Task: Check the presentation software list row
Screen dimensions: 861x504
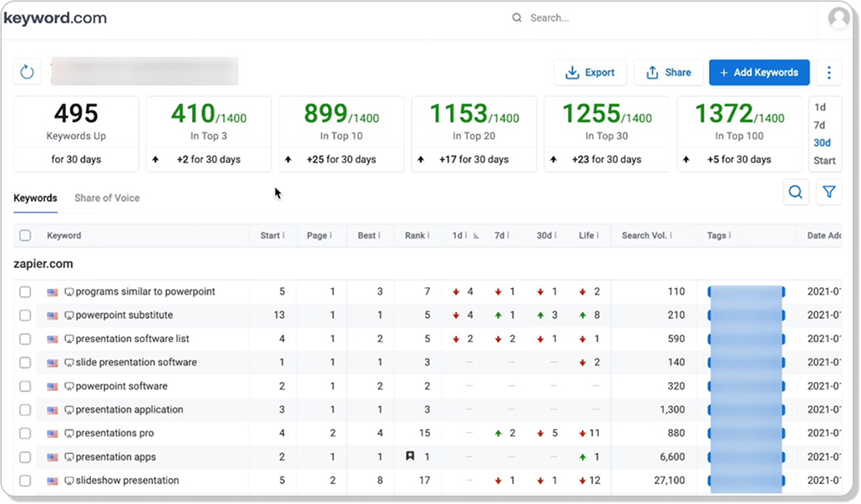Action: (25, 339)
